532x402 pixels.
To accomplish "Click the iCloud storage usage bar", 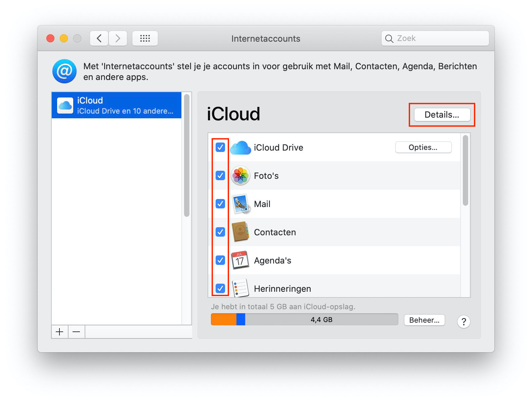I will point(304,319).
